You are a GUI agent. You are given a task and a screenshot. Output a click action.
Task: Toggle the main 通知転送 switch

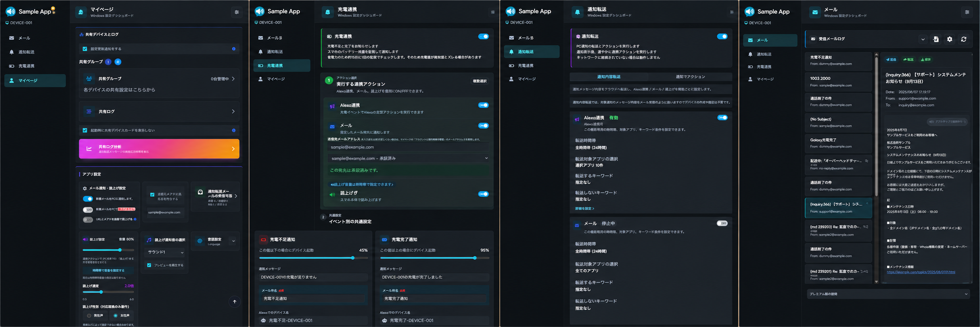pyautogui.click(x=722, y=37)
